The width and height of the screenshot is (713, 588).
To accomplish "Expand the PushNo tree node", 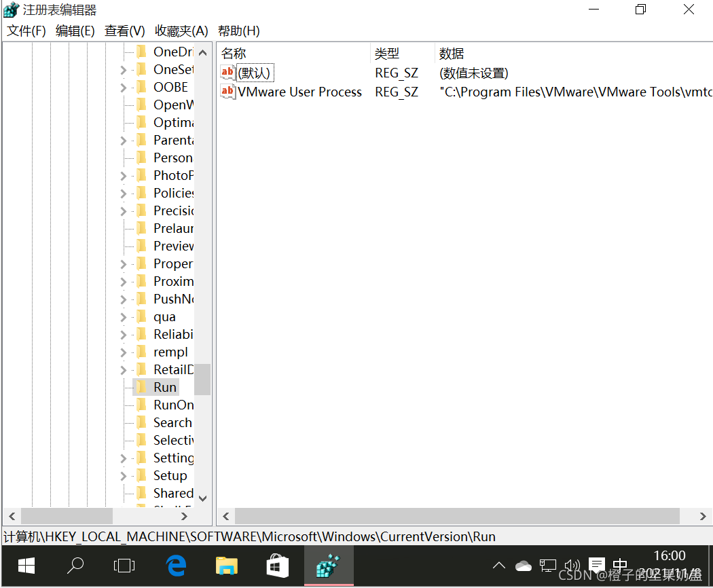I will (123, 299).
